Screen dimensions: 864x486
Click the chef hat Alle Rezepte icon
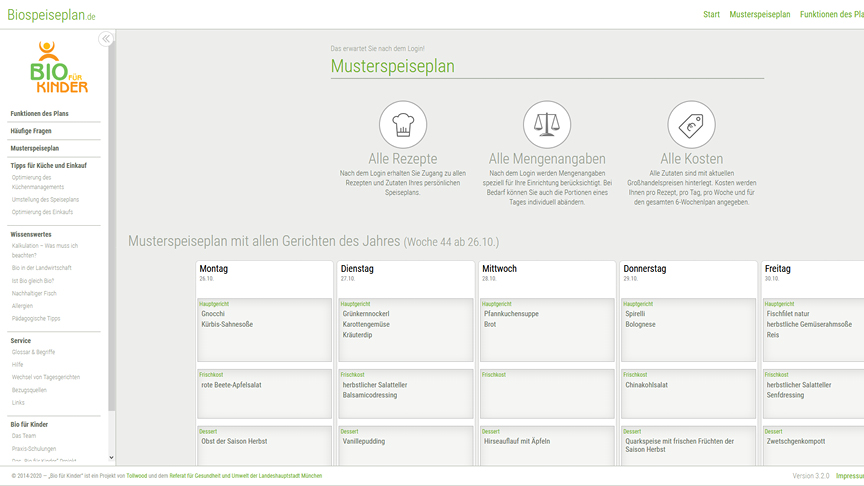point(402,125)
